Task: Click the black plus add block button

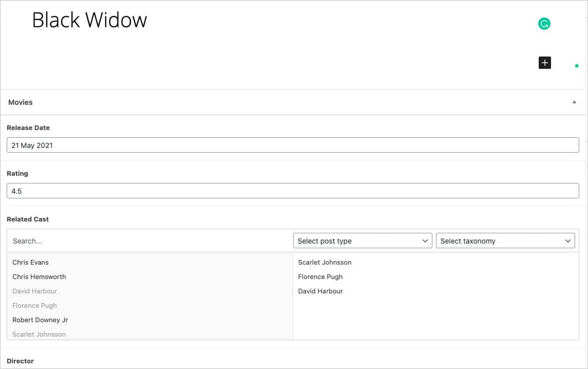Action: (x=545, y=63)
